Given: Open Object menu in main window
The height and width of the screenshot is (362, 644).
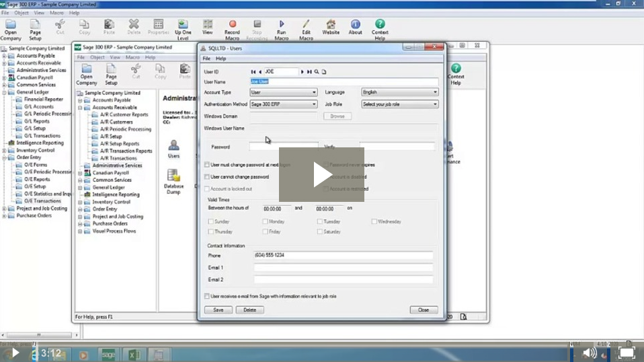Looking at the screenshot, I should [x=22, y=13].
